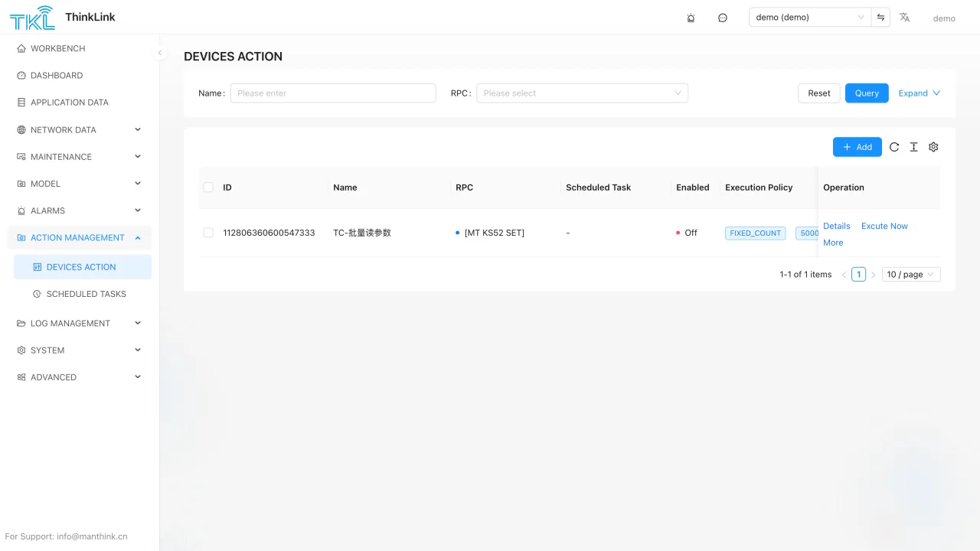Refresh the devices action table
This screenshot has height=551, width=980.
click(894, 147)
